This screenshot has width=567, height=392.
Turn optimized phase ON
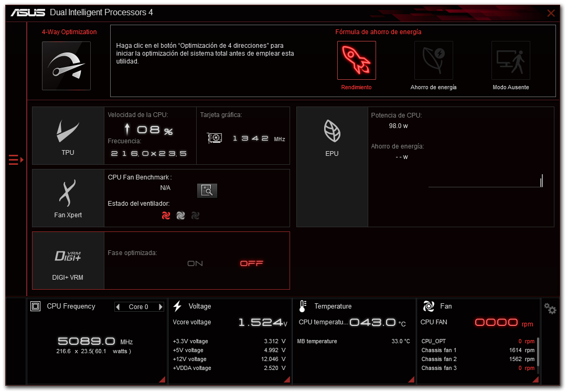pos(195,263)
